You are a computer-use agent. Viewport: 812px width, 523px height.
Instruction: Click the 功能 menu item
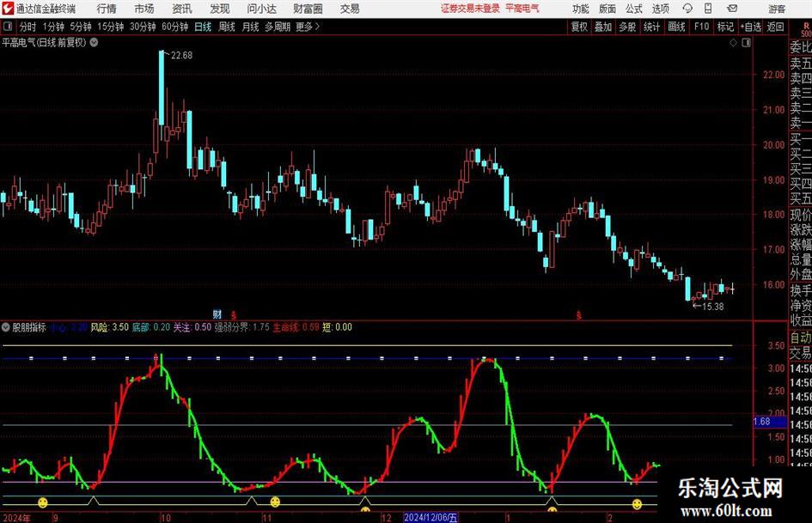click(x=581, y=9)
